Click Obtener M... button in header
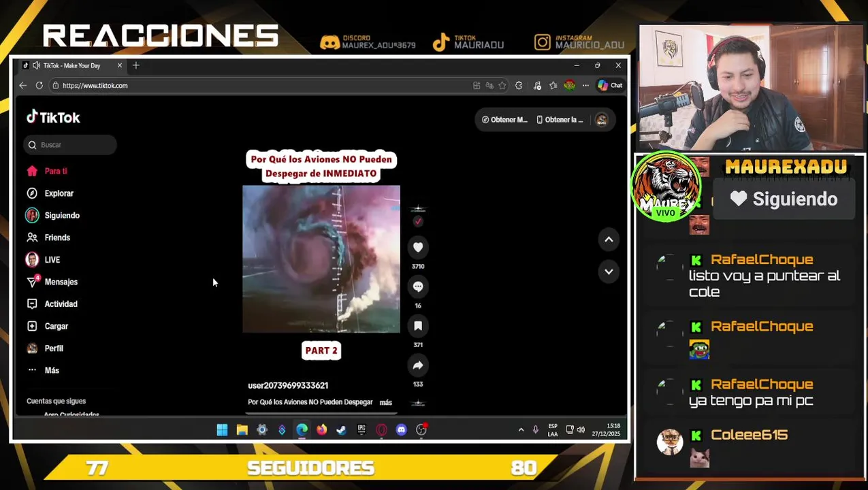Screen dimensions: 868x490 tap(504, 120)
